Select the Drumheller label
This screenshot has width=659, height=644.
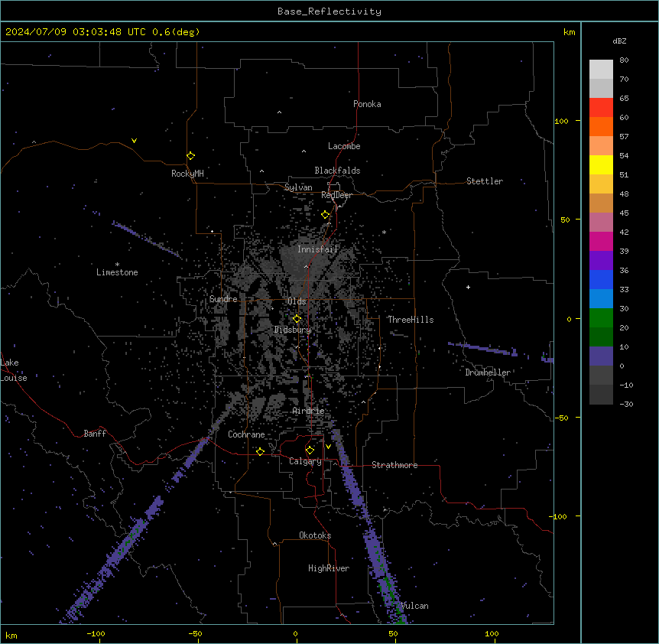click(488, 372)
